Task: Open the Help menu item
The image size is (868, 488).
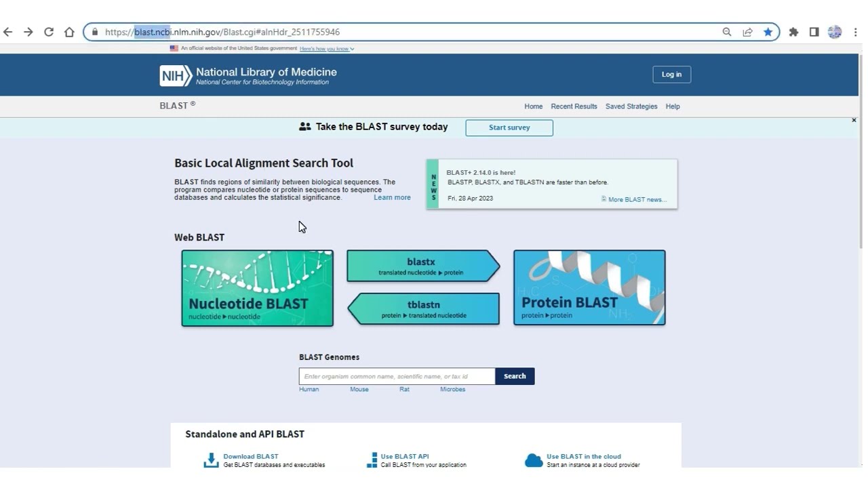Action: point(673,106)
